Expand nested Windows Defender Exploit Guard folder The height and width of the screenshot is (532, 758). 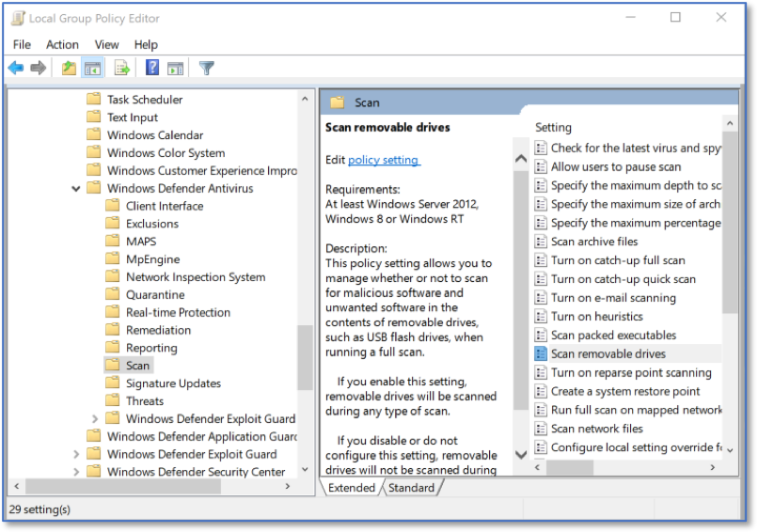tap(95, 419)
